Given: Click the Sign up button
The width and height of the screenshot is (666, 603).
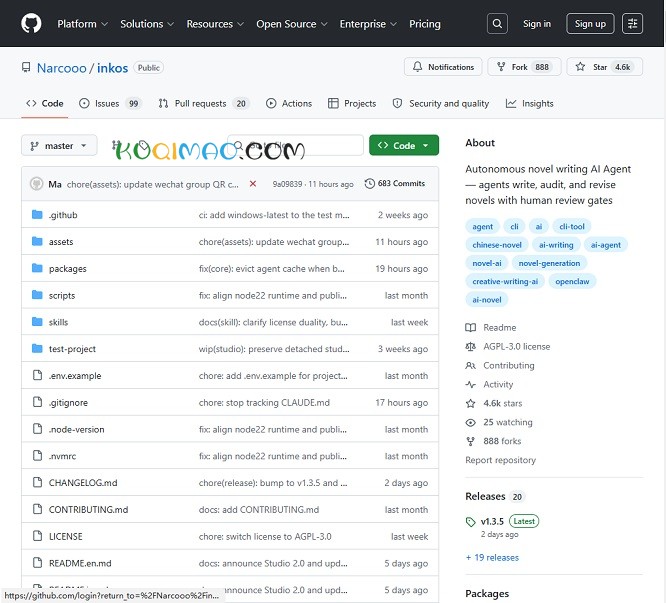Looking at the screenshot, I should coord(590,24).
